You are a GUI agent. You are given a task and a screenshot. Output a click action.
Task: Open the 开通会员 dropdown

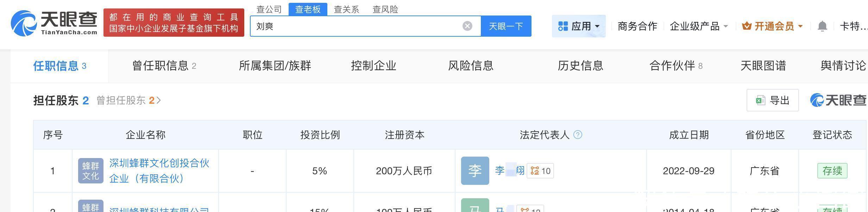tap(772, 26)
